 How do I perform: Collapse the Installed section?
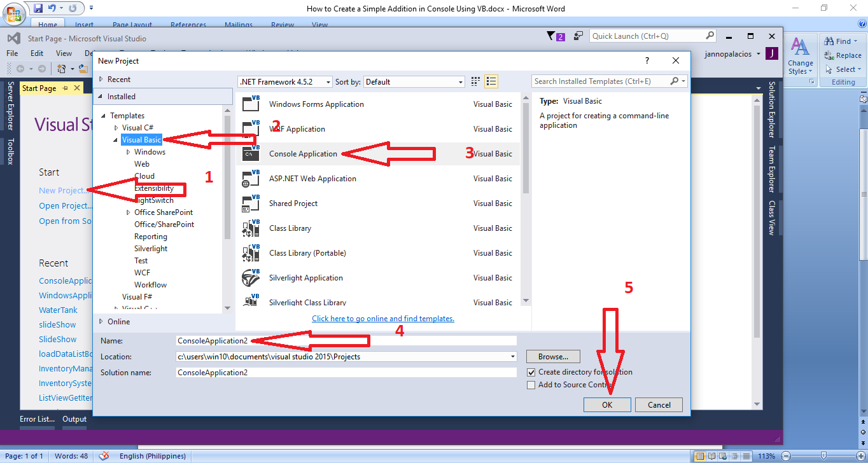pos(101,97)
